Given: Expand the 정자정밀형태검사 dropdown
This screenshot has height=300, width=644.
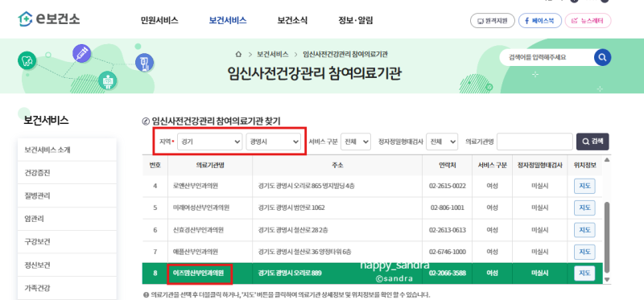Looking at the screenshot, I should pos(442,142).
